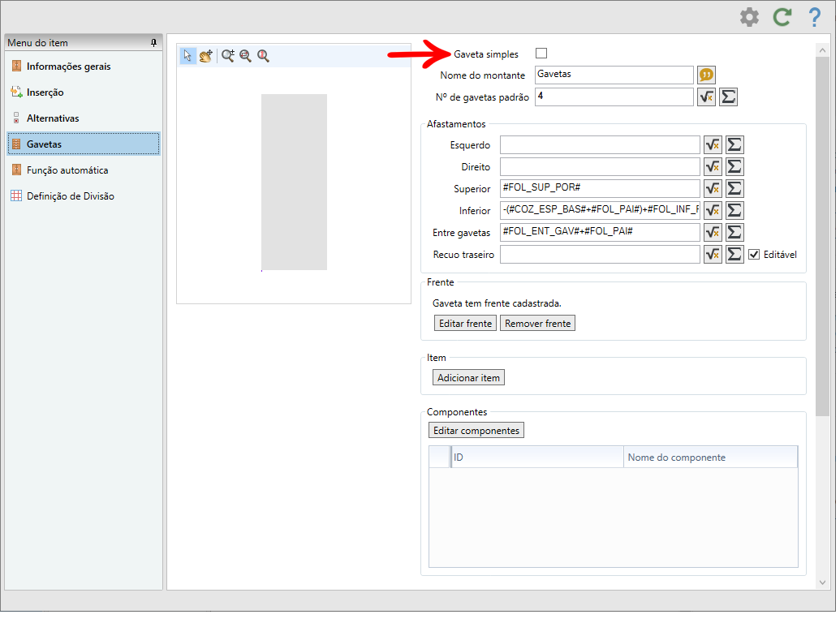
Task: Enable the Gaveta simples checkbox
Action: 541,54
